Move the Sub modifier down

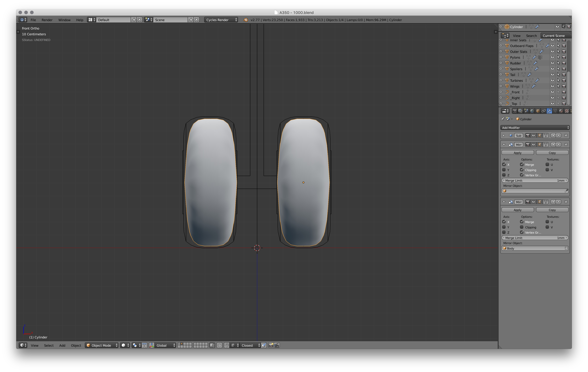(559, 135)
